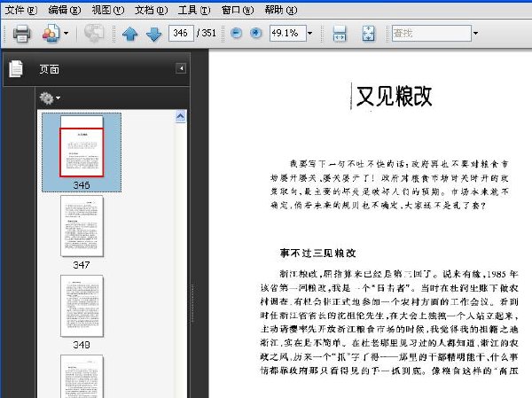Click the Pages panel document icon
The width and height of the screenshot is (532, 398).
click(x=16, y=69)
